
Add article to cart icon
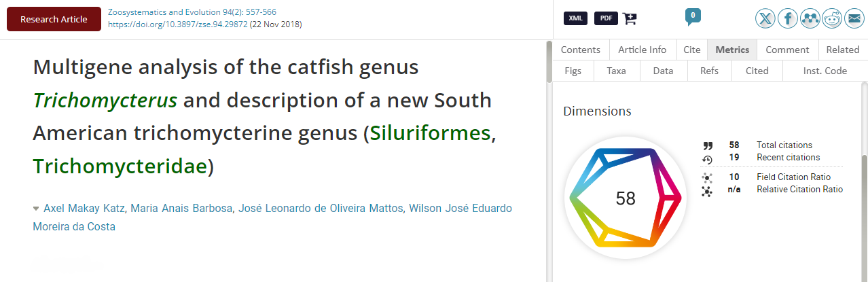coord(630,18)
